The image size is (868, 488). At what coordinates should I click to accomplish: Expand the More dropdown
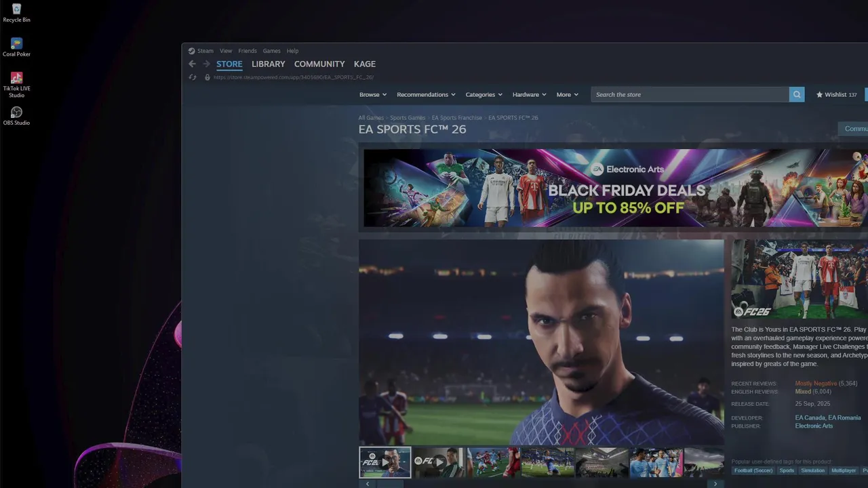tap(568, 95)
